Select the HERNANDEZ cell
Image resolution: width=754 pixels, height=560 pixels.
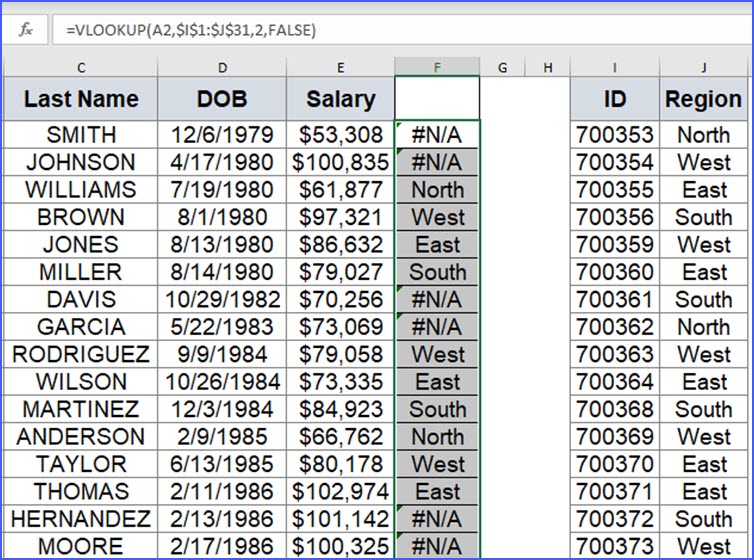[x=81, y=519]
